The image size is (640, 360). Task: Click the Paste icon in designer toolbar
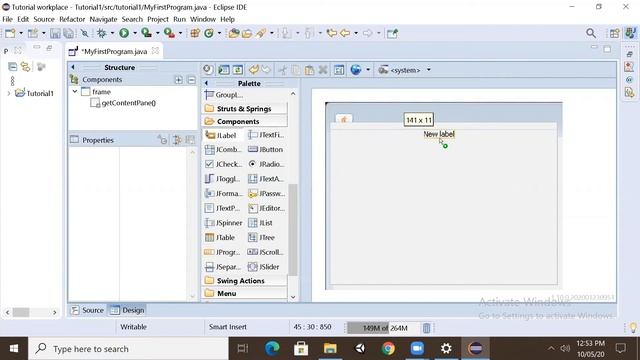(309, 70)
